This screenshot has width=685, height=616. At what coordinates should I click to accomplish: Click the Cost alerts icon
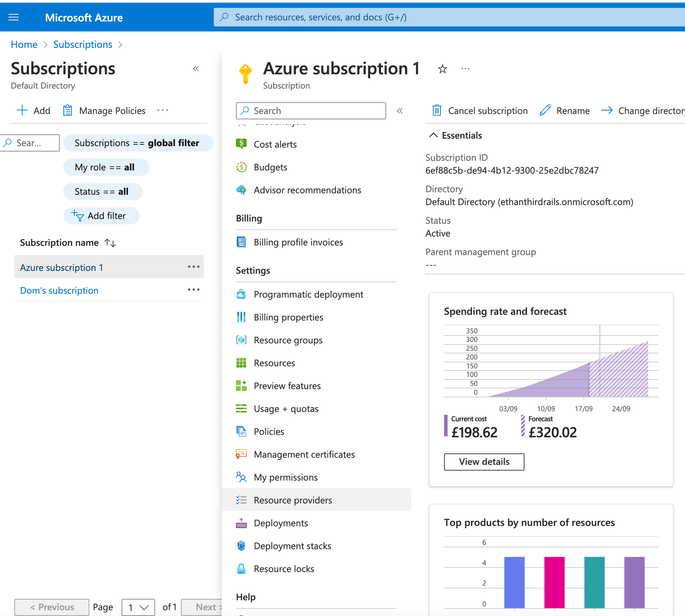point(241,144)
